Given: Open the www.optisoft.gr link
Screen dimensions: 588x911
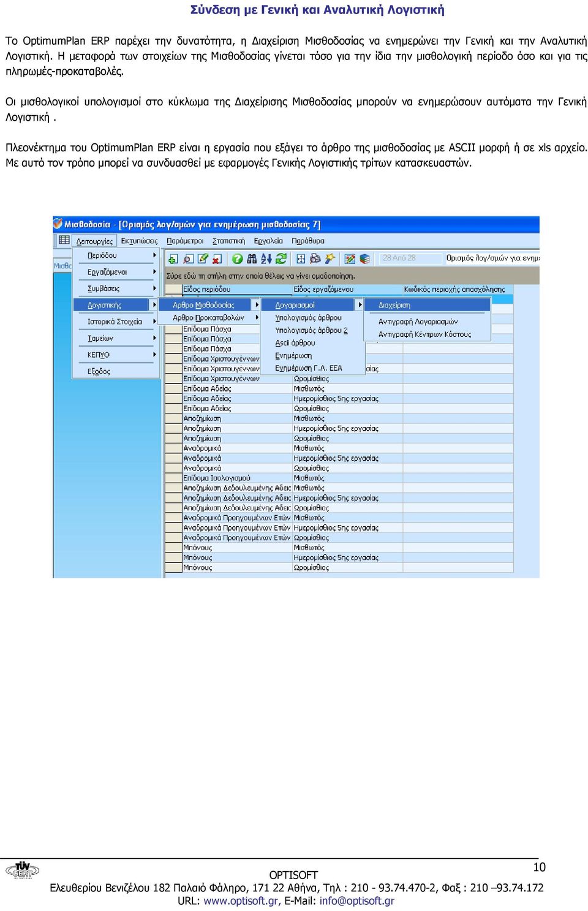Looking at the screenshot, I should (242, 901).
